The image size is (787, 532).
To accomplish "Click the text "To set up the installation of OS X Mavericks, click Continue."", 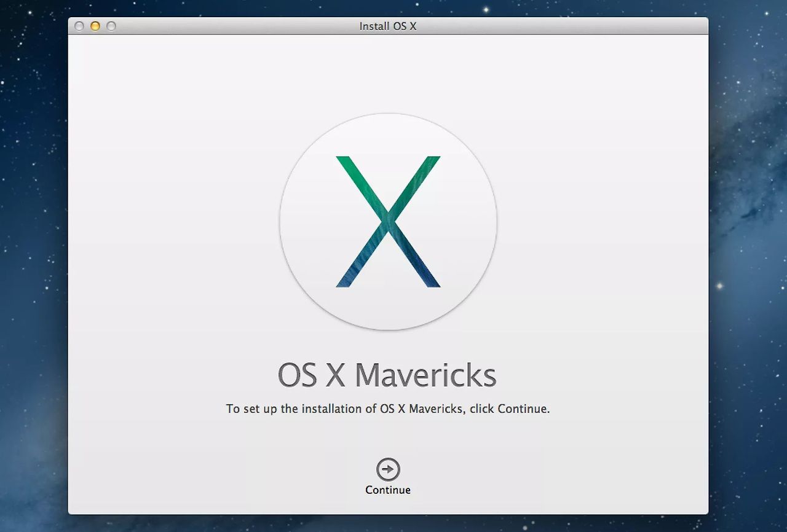I will pos(388,409).
